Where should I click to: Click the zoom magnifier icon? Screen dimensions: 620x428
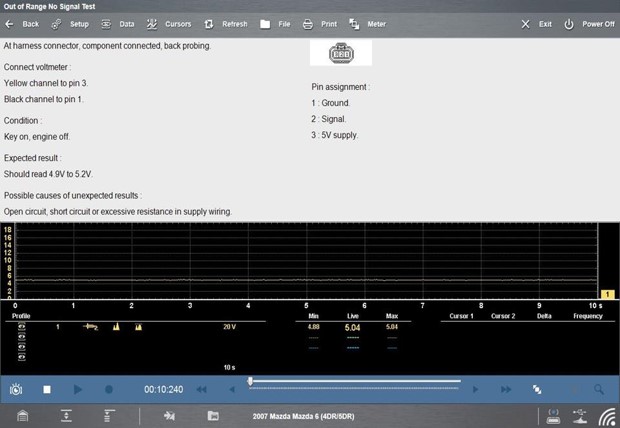pos(599,389)
